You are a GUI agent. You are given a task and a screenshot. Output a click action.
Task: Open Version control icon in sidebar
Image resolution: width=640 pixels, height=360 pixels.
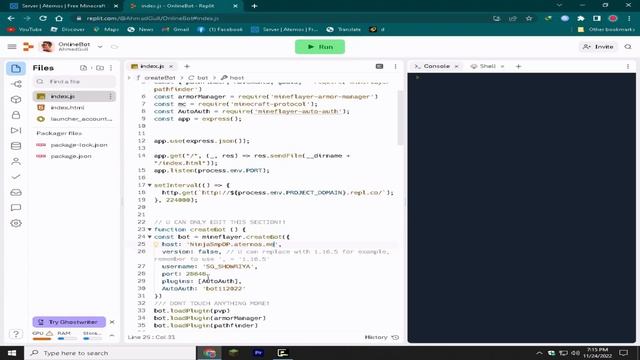point(16,84)
